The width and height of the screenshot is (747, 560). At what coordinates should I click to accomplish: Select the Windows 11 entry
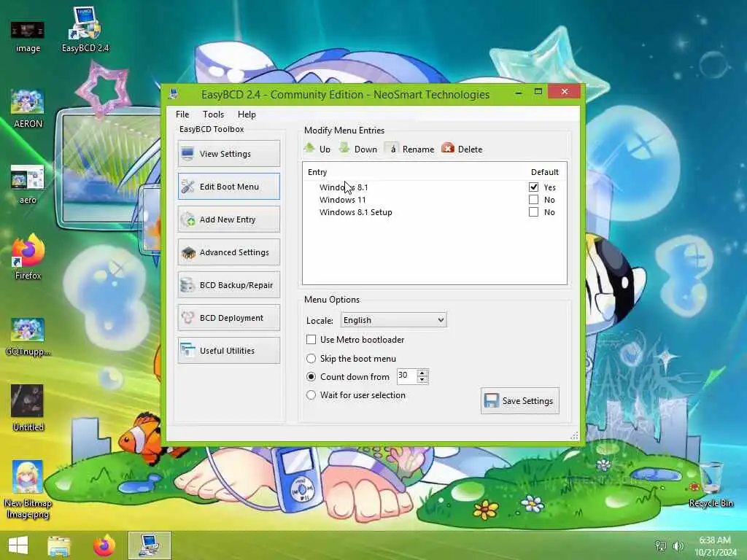(x=343, y=200)
